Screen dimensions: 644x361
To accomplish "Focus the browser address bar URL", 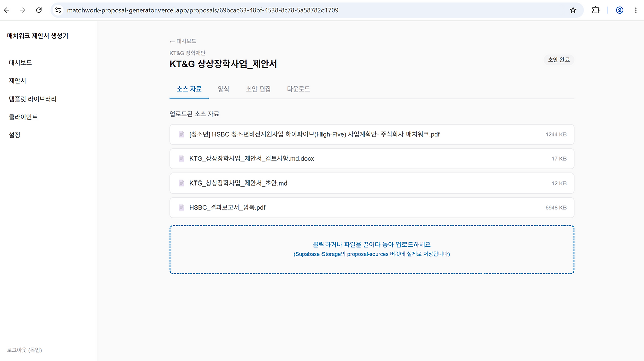I will (203, 10).
